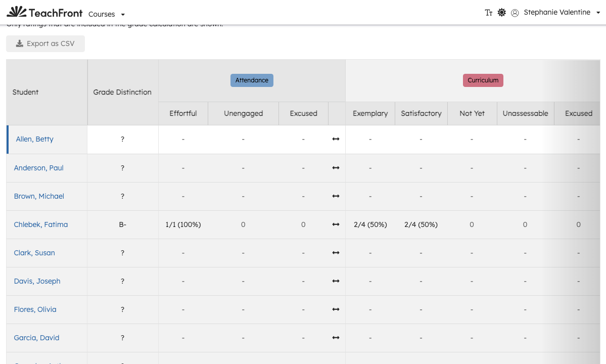606x364 pixels.
Task: Click the Unengaged column header
Action: (x=244, y=113)
